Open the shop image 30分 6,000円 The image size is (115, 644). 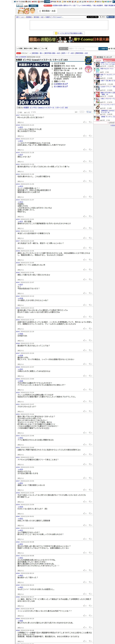(34, 84)
